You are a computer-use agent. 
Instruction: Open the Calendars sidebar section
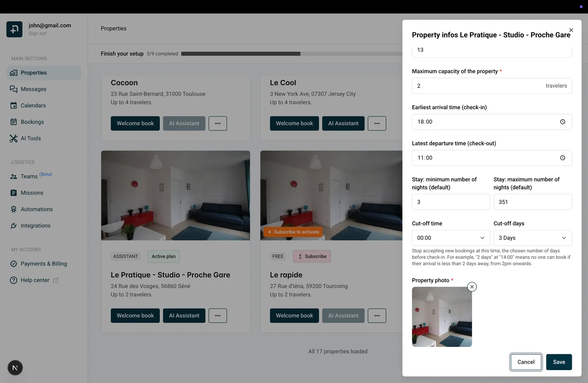[44, 106]
